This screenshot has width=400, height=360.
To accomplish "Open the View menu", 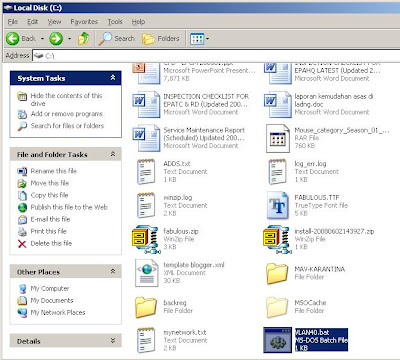I will click(54, 22).
